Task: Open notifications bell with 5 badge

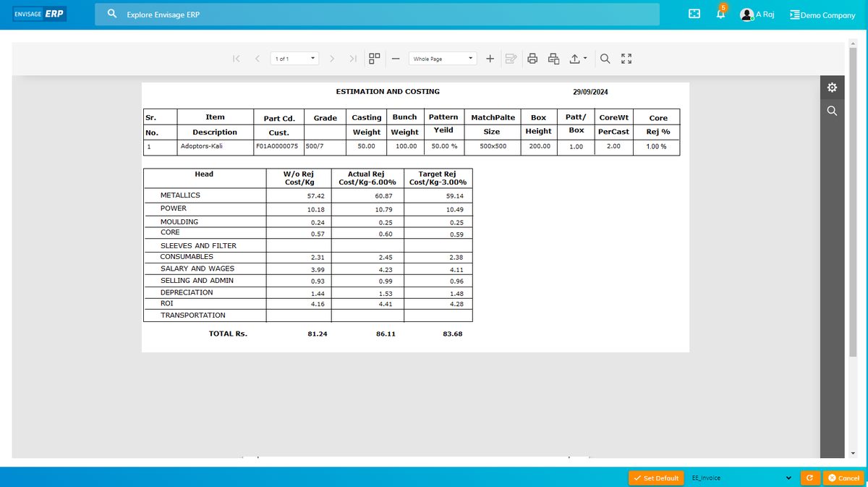Action: pos(721,13)
